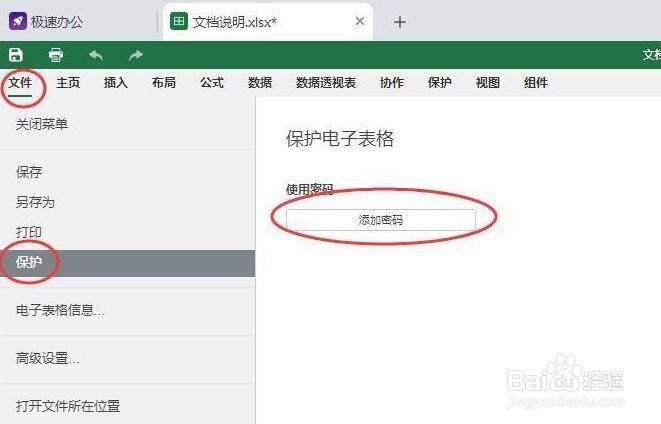Click the Save disk icon in toolbar

tap(16, 55)
